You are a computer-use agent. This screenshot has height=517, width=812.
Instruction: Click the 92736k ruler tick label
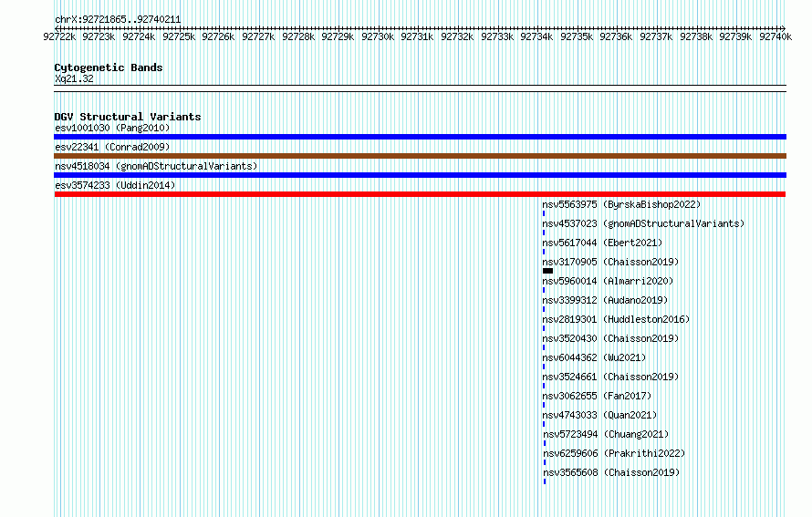point(616,36)
